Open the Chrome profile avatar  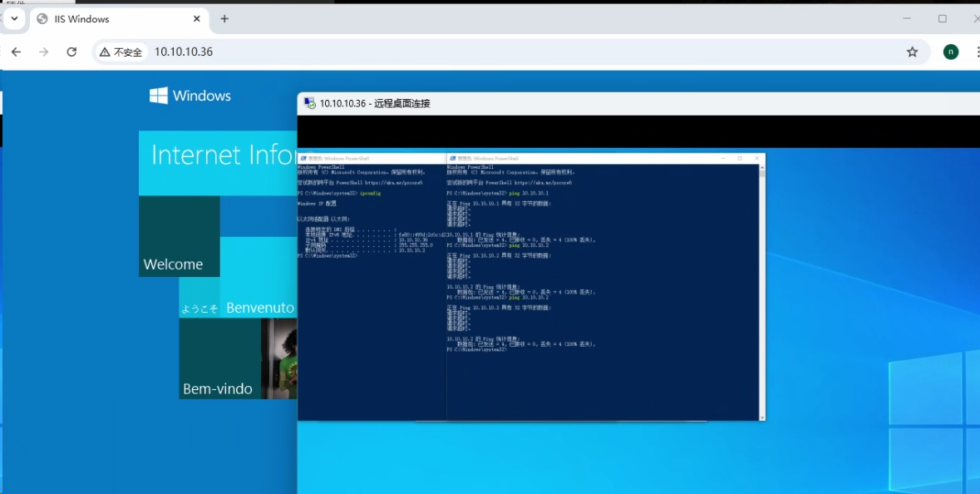coord(951,52)
